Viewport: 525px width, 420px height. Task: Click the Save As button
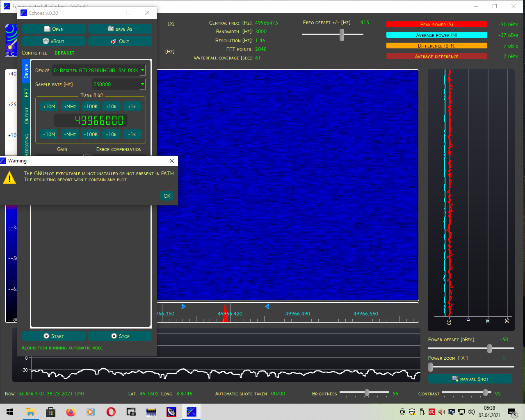(x=120, y=29)
